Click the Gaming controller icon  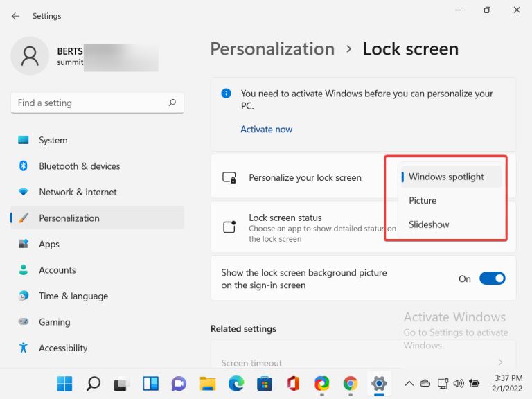(24, 321)
